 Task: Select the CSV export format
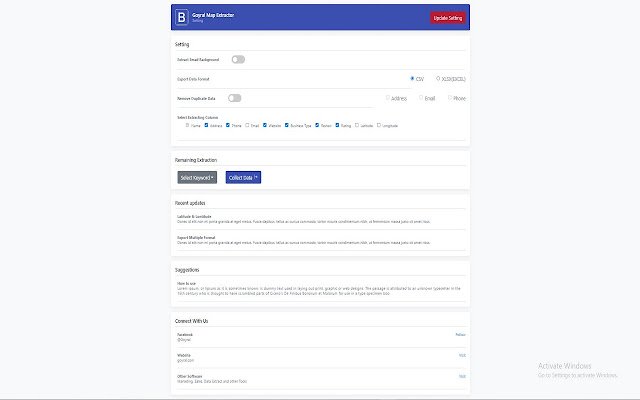pos(412,78)
